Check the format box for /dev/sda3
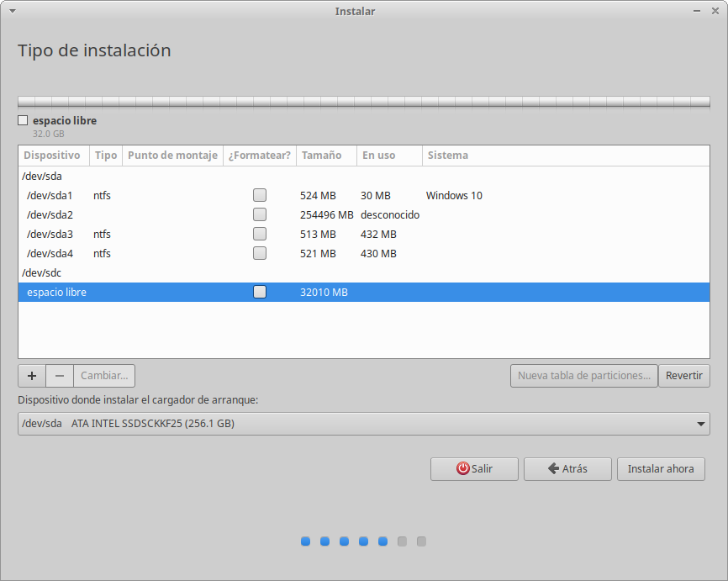 [x=260, y=234]
